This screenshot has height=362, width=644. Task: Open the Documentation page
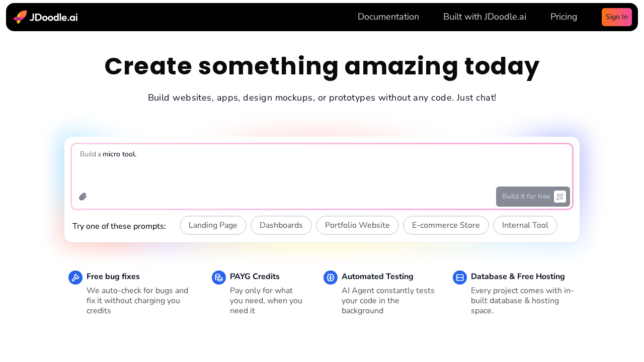388,16
